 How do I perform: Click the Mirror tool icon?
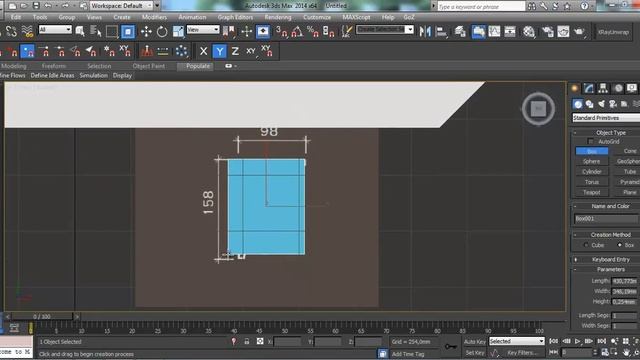[x=425, y=31]
